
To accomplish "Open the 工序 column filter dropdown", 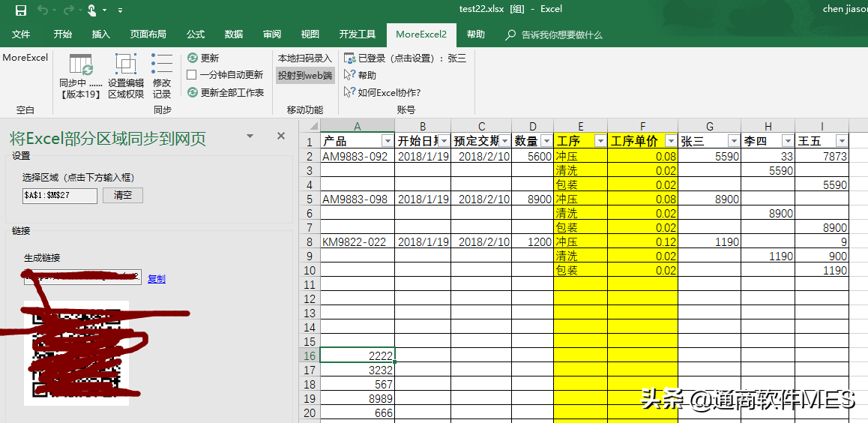I will coord(600,141).
